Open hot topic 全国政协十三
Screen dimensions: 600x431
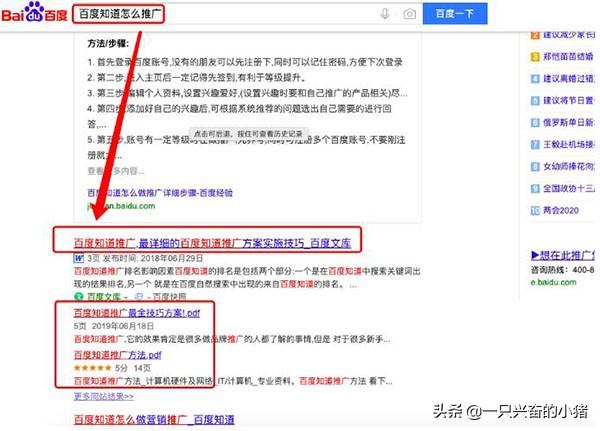(x=569, y=188)
